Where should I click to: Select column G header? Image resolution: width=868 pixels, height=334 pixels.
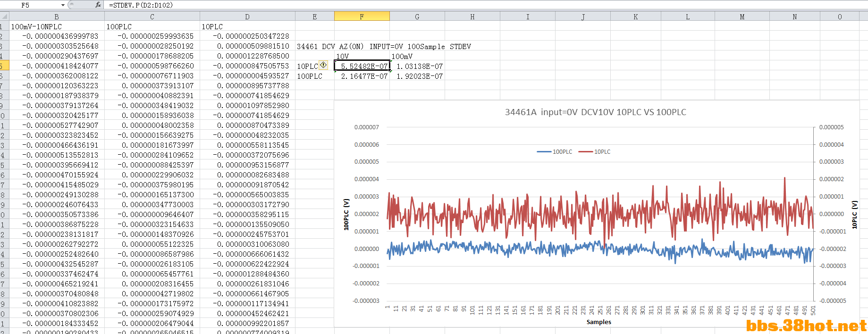(417, 17)
